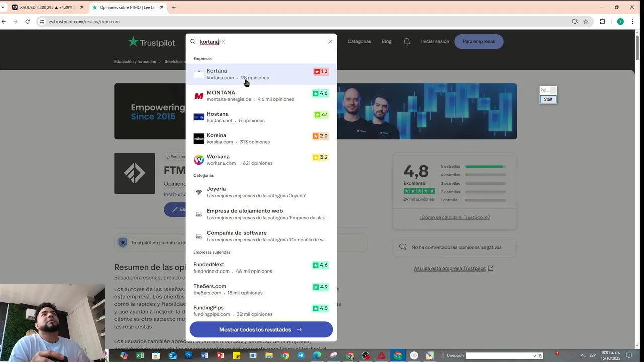Open Workana company result
644x362 pixels.
click(x=261, y=160)
